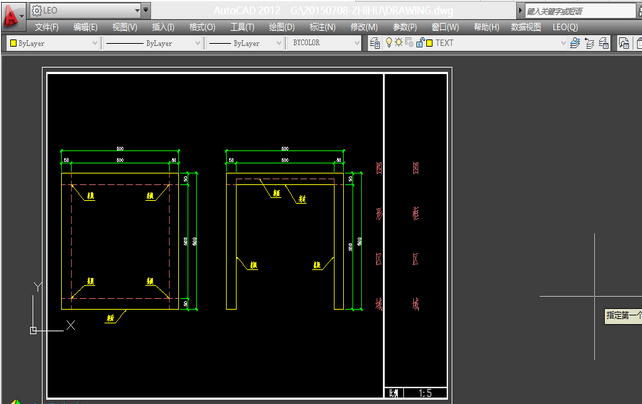Select the 比例 label in title block
The height and width of the screenshot is (404, 642).
click(393, 393)
